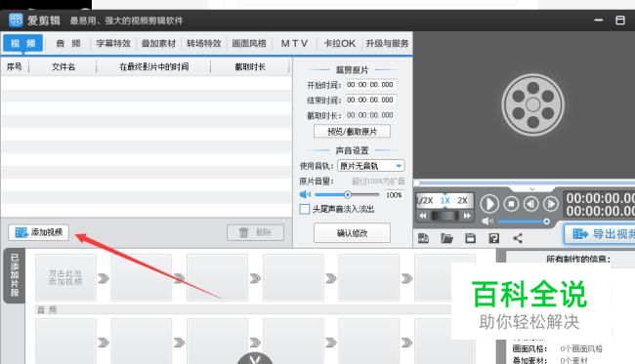
Task: Save project with the floppy disk icon
Action: 470,238
